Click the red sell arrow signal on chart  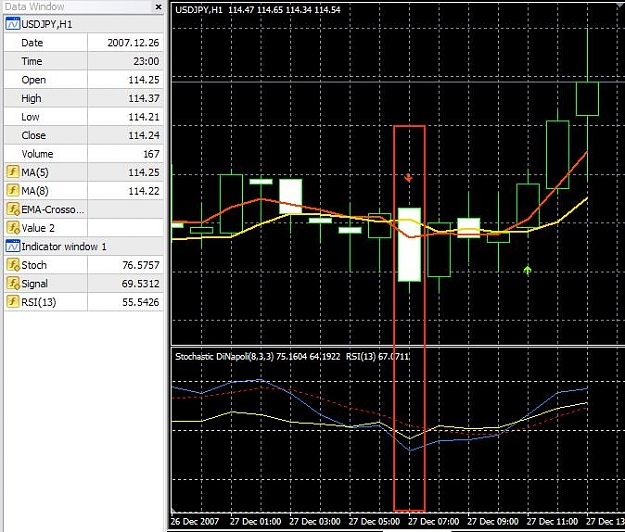(408, 178)
